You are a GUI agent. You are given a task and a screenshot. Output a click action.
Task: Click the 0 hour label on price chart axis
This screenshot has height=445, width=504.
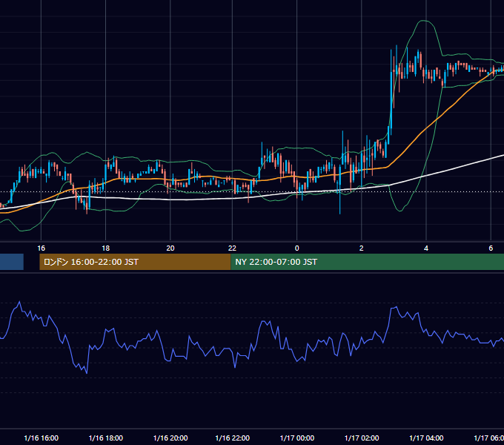296,248
